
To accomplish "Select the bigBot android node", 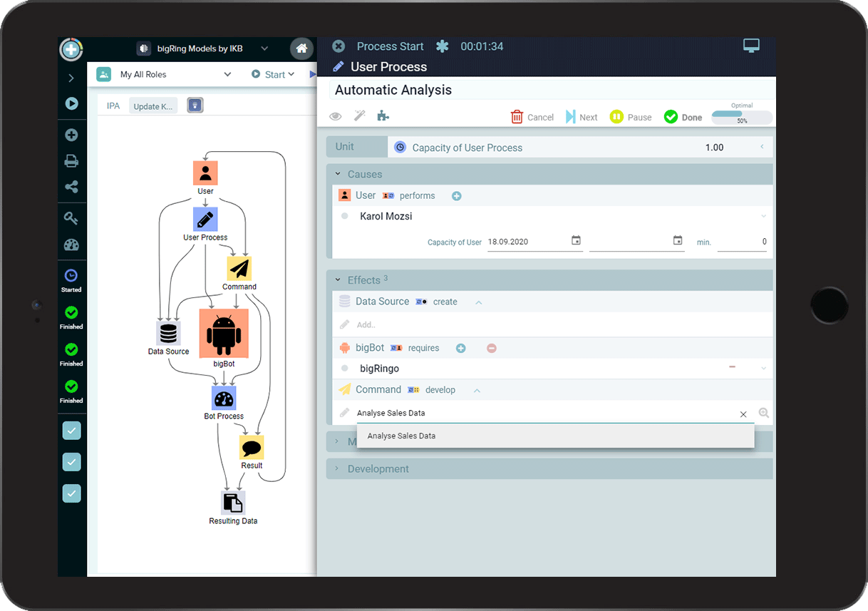I will pyautogui.click(x=224, y=333).
